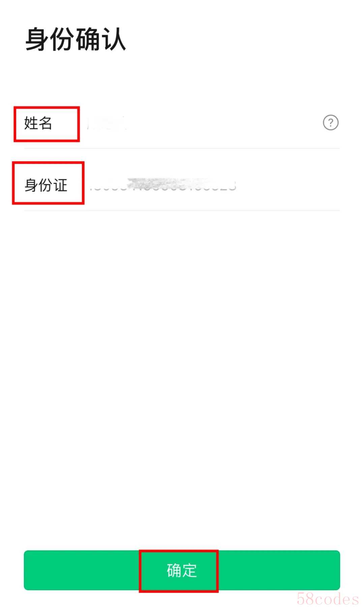The width and height of the screenshot is (364, 609).
Task: Click the 58codes watermark text
Action: click(328, 599)
